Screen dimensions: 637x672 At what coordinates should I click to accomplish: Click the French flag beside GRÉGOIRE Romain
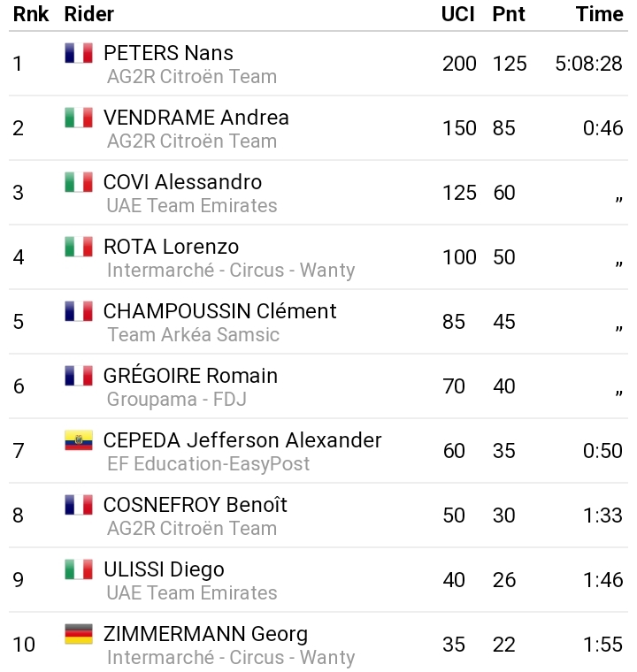79,376
